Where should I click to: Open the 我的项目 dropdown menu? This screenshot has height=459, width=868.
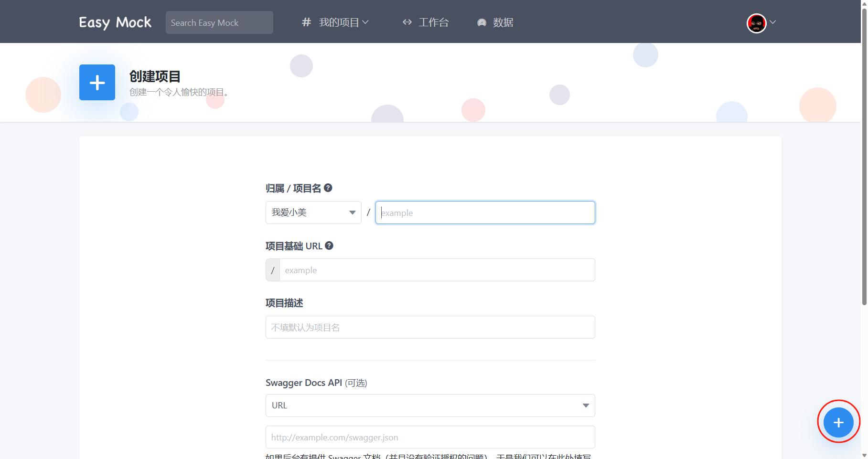pos(340,22)
